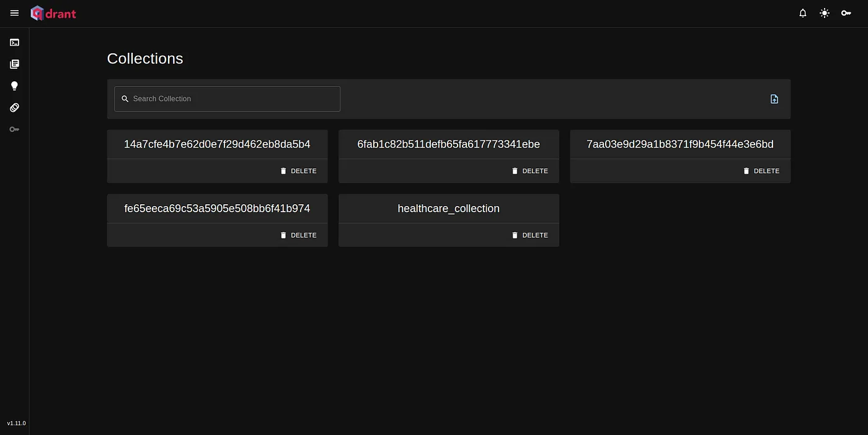Delete collection starting with fe65eeca
This screenshot has width=868, height=435.
tap(298, 235)
